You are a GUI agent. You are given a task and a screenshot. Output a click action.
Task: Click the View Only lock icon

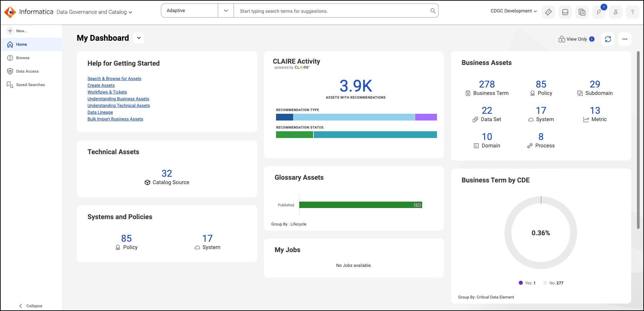point(562,39)
